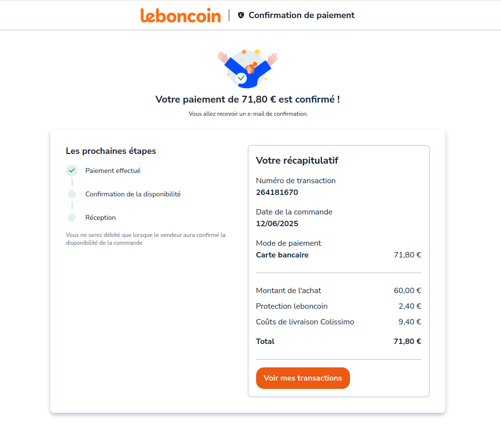Viewport: 501px width, 448px height.
Task: Click the Montant de l'achat line
Action: (288, 291)
